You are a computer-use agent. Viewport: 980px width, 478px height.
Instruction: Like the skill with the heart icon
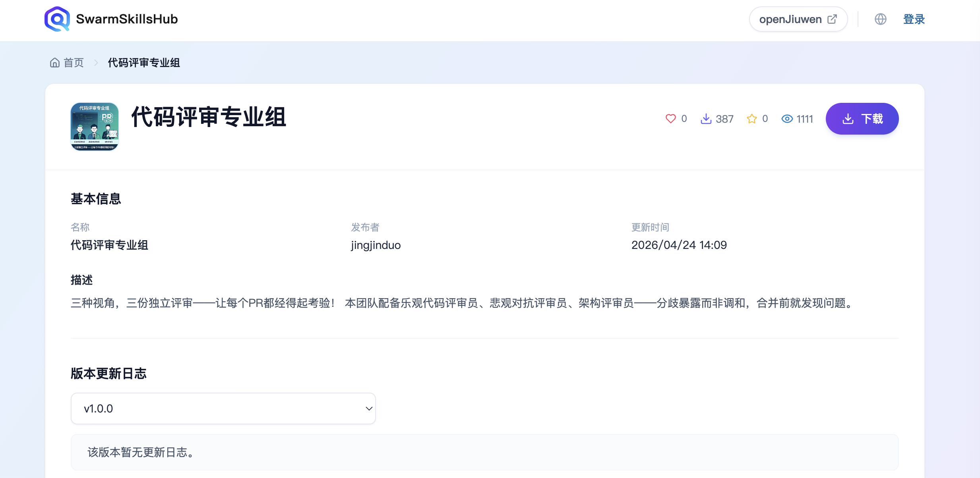tap(671, 119)
